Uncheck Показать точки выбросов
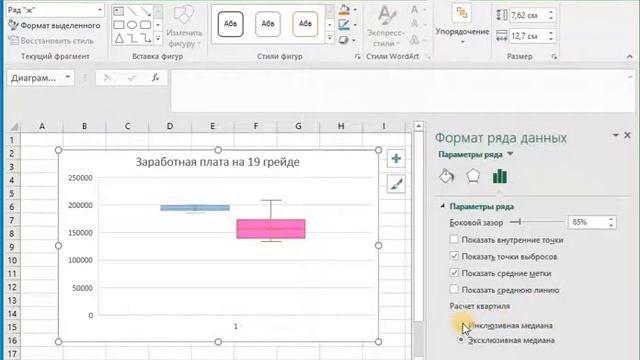The width and height of the screenshot is (640, 360). click(454, 256)
